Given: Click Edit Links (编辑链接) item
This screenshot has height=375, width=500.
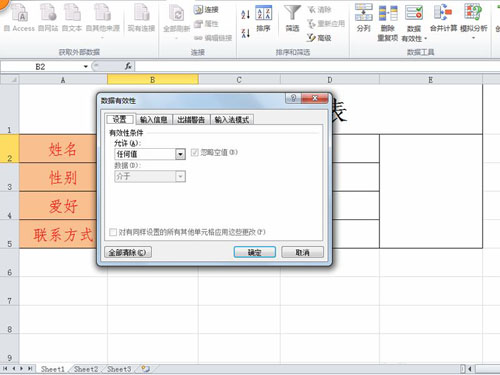Looking at the screenshot, I should pyautogui.click(x=213, y=38).
